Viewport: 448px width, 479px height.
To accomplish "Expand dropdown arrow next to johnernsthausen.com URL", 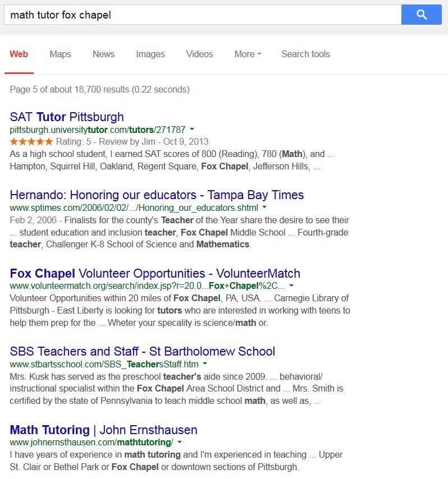I will tap(180, 442).
